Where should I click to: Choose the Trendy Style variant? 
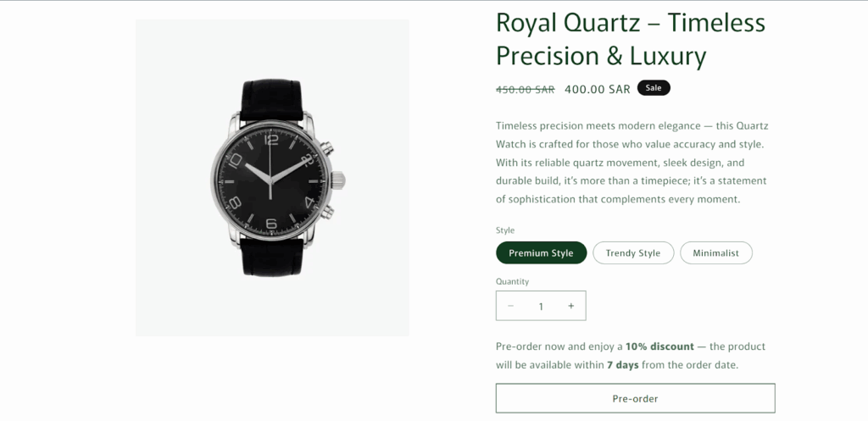632,253
